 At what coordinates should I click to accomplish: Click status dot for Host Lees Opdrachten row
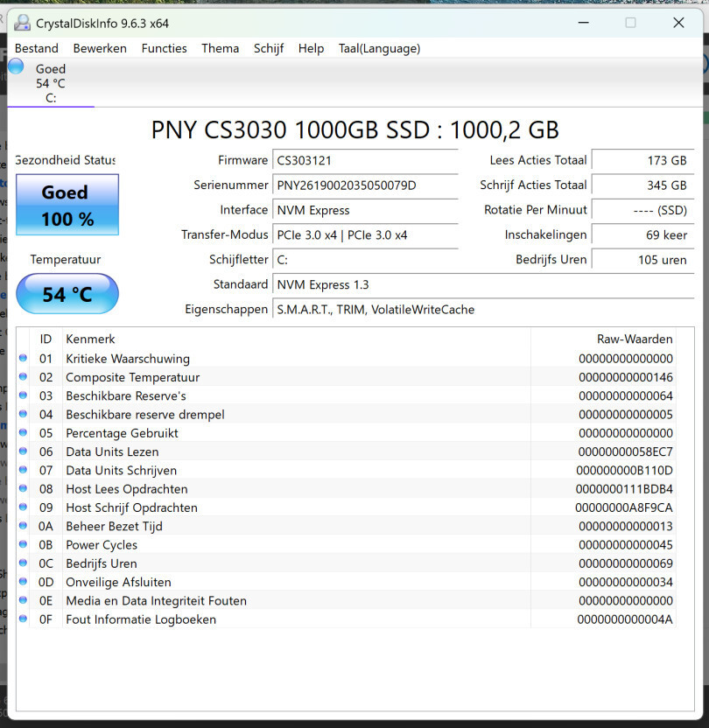point(23,488)
